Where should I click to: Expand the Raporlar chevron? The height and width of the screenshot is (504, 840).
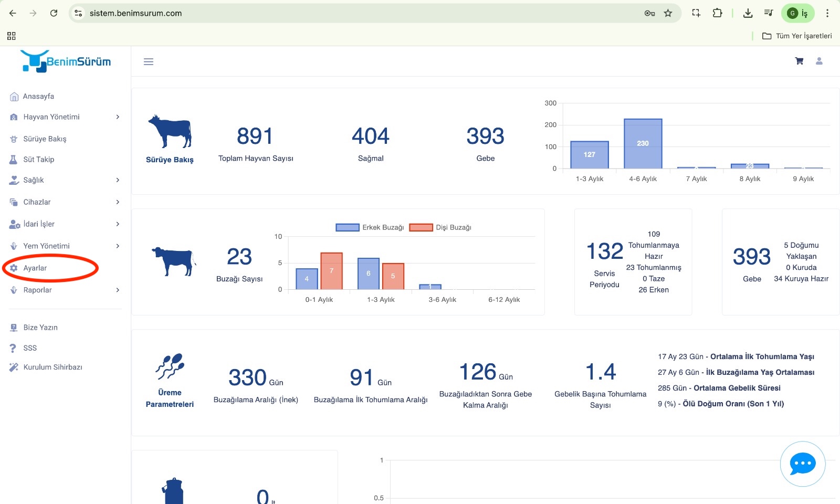(118, 290)
